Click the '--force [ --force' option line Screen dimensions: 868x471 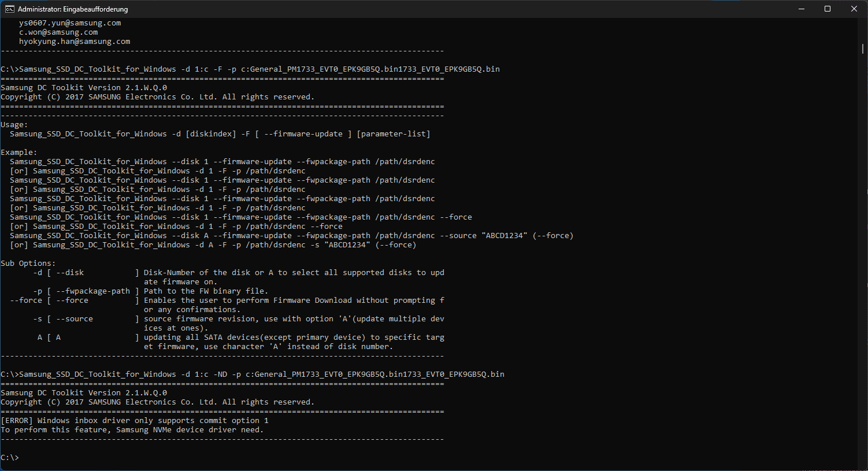click(x=227, y=301)
